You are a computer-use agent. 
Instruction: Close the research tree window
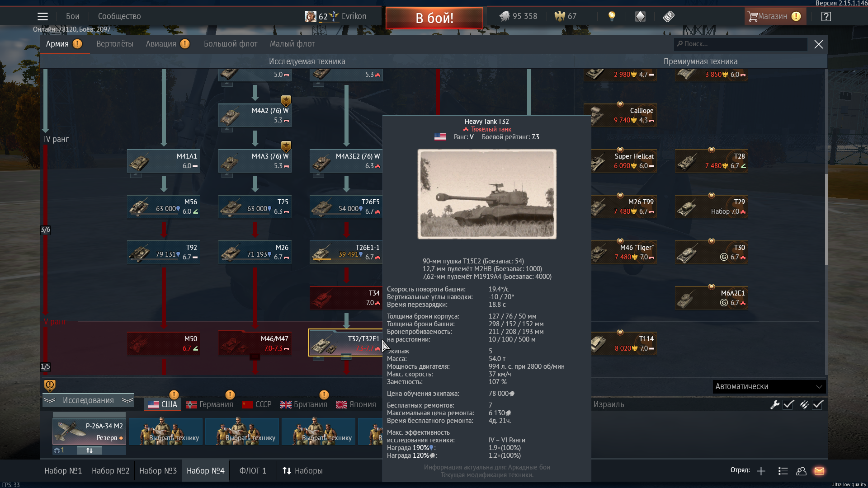[x=818, y=44]
